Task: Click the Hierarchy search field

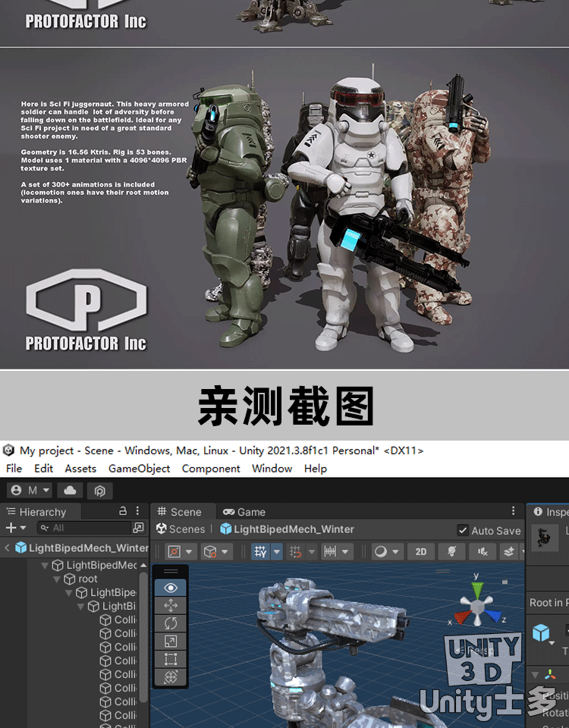Action: point(83,528)
